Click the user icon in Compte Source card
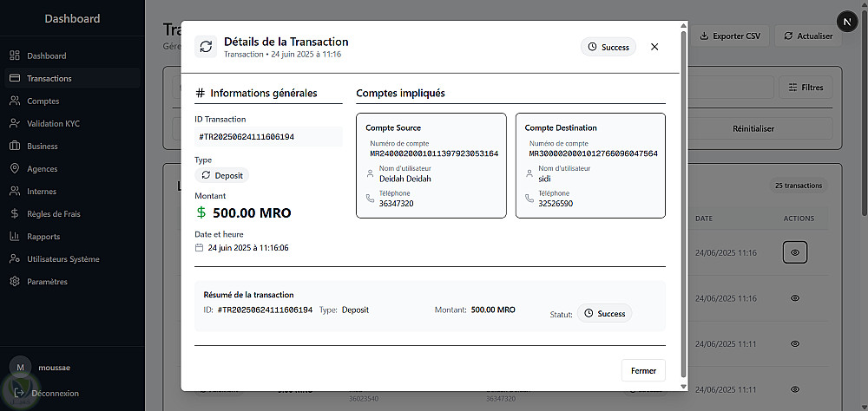The width and height of the screenshot is (868, 411). [371, 173]
